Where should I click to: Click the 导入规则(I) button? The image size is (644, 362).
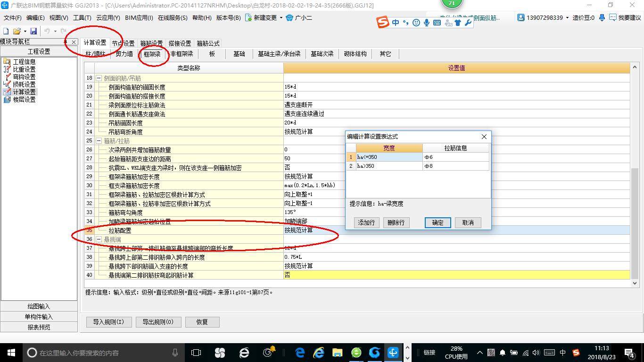(x=108, y=322)
